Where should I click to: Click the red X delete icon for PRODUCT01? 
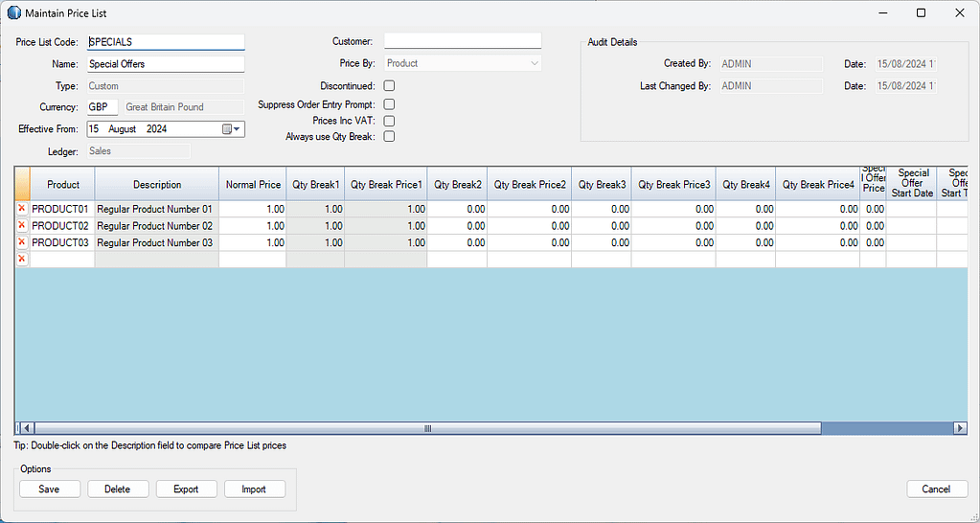[x=22, y=208]
